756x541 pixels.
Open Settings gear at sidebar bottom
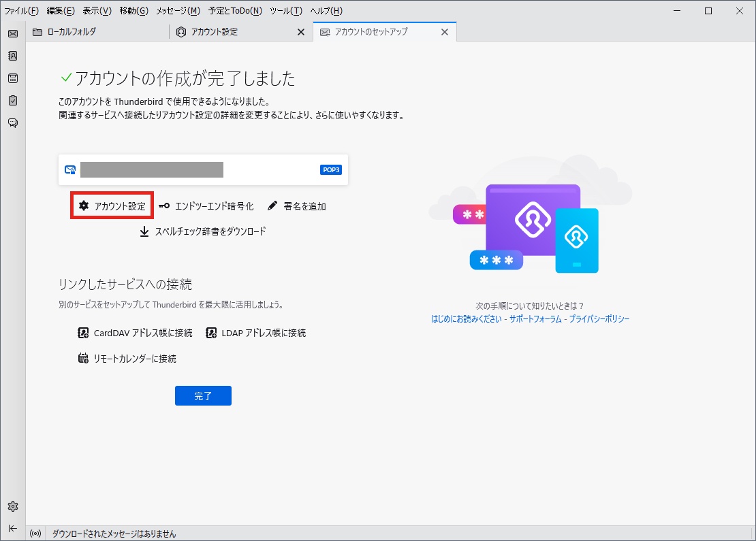(x=13, y=506)
